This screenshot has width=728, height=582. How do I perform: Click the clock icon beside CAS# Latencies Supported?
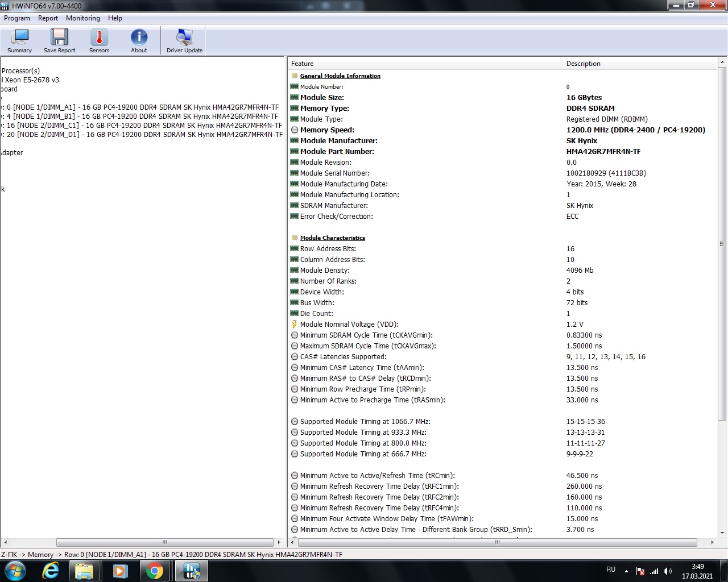(295, 357)
